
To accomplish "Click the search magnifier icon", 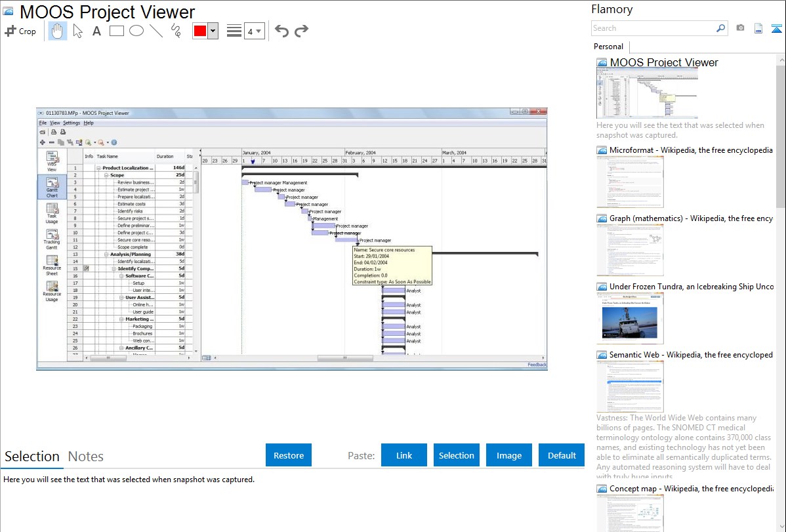I will click(x=720, y=28).
